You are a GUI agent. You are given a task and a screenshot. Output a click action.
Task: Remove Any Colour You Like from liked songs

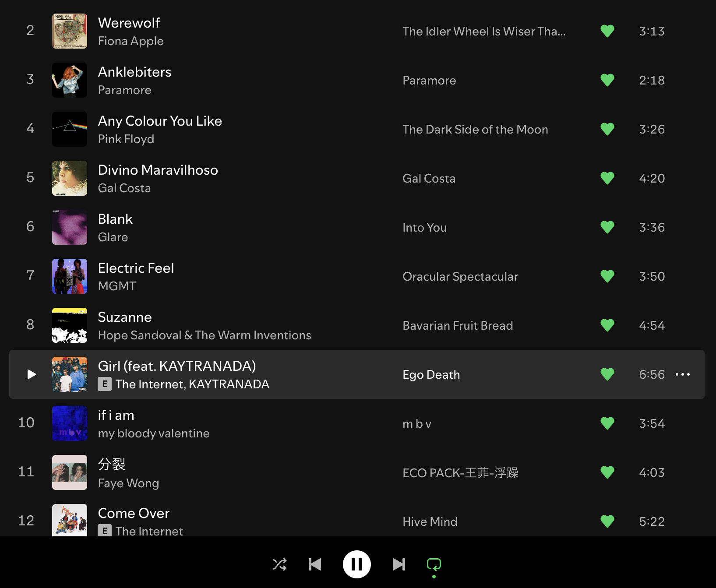point(607,129)
